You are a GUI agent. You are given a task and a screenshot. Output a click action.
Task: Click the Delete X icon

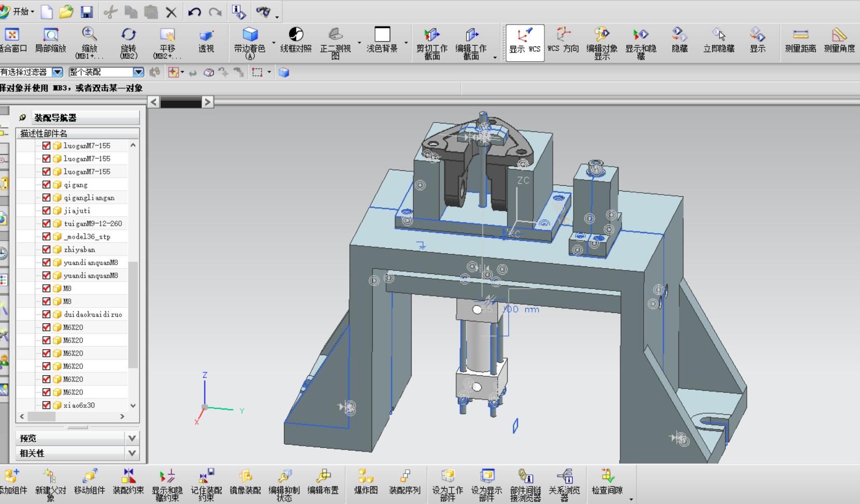[171, 12]
